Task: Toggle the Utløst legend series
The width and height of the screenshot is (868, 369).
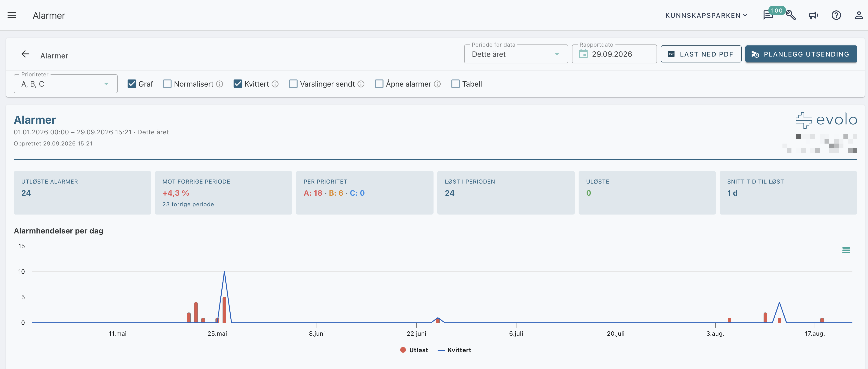Action: 414,350
